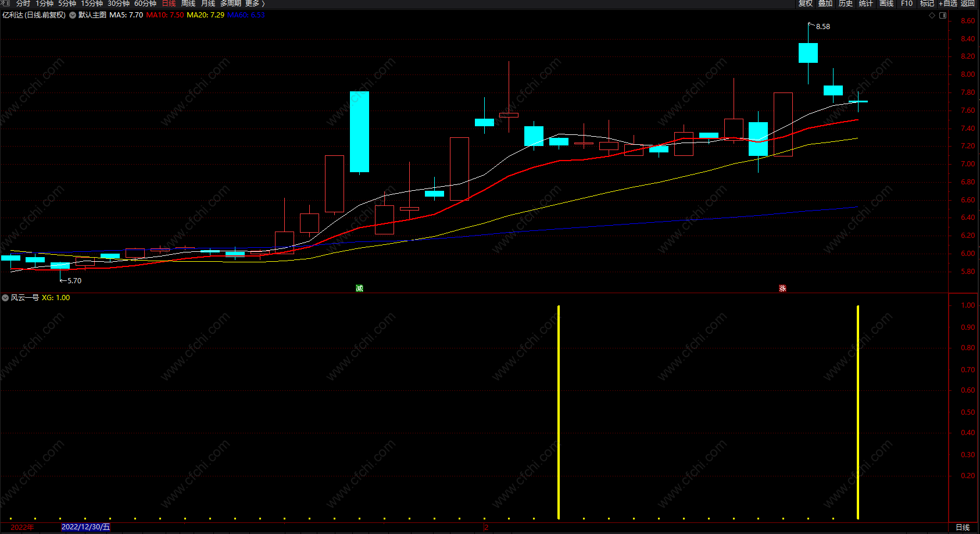Click the green 减 marker icon
This screenshot has height=534, width=980.
click(x=359, y=288)
